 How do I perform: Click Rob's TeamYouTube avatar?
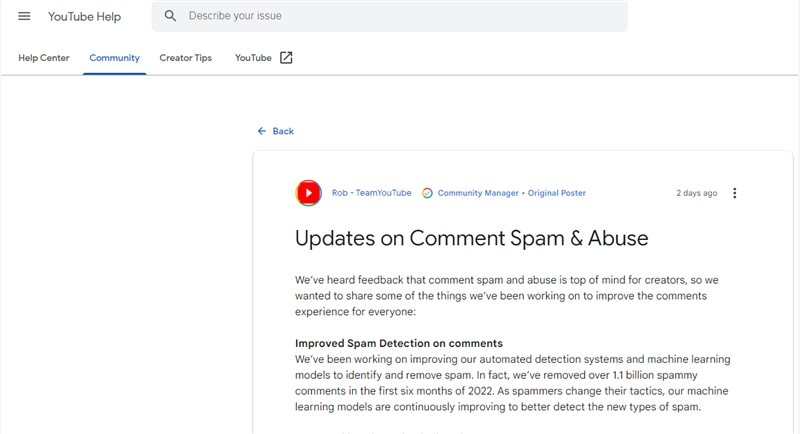tap(308, 193)
